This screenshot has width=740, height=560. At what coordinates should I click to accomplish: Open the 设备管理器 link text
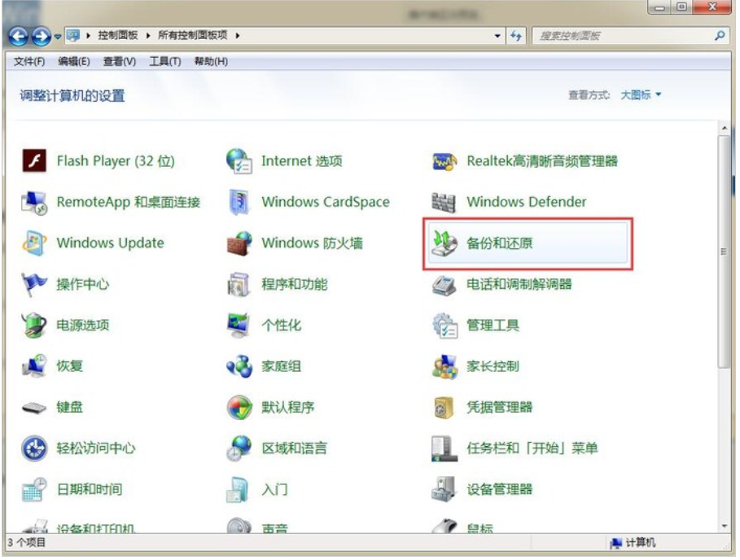pos(500,490)
